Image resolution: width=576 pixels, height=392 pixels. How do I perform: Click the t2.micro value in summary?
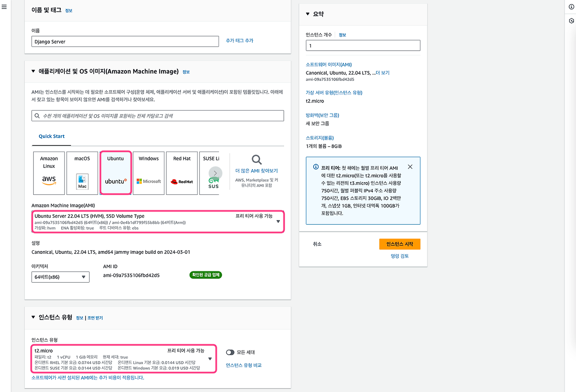pos(315,101)
